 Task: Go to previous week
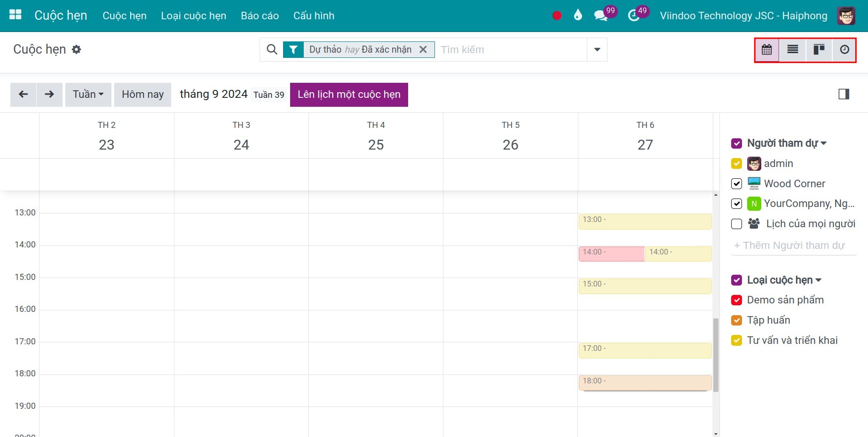click(x=23, y=95)
